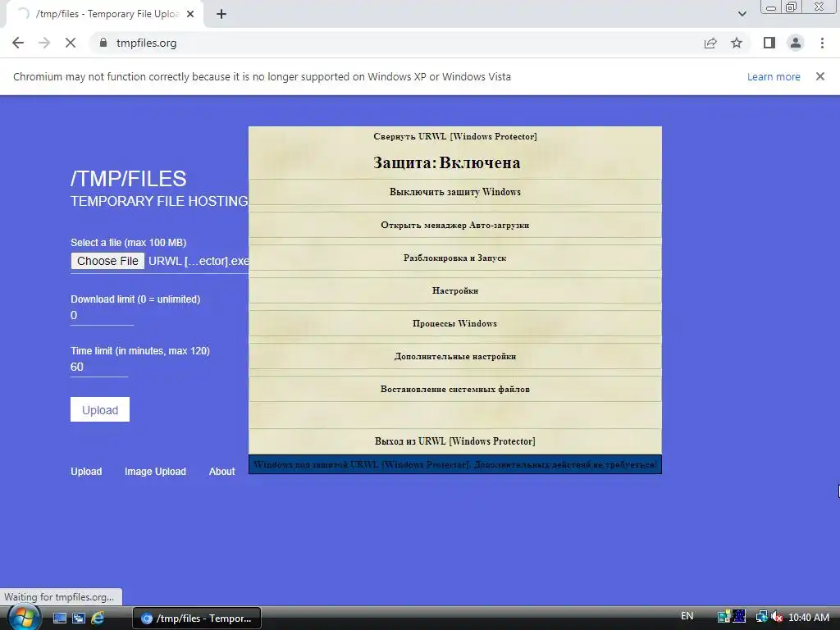
Task: Open the profile avatar icon
Action: pos(796,43)
